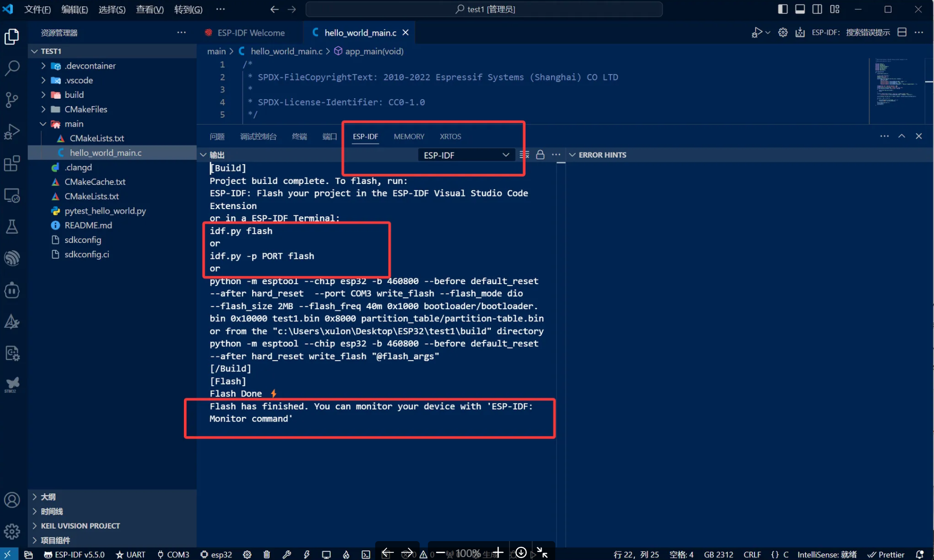Image resolution: width=934 pixels, height=560 pixels.
Task: Open the Remote Explorer view
Action: pos(12,196)
